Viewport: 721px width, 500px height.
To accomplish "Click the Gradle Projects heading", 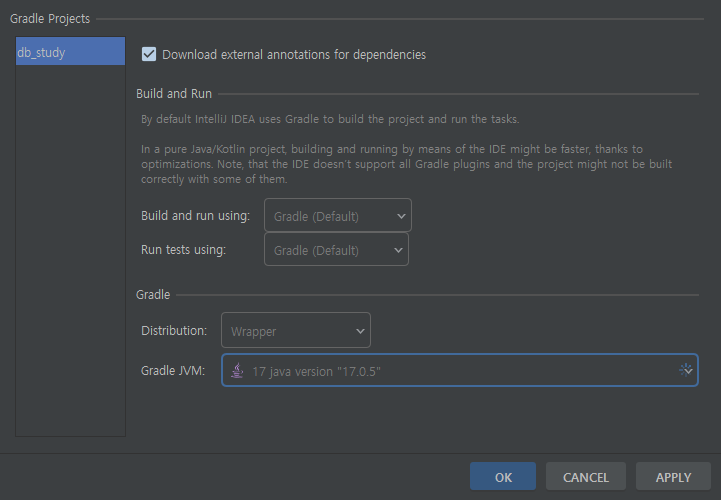I will pos(50,19).
